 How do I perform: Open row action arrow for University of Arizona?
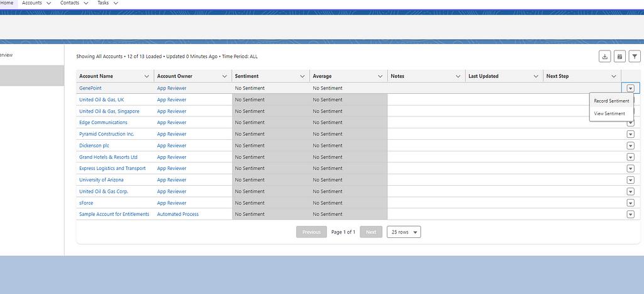click(630, 180)
